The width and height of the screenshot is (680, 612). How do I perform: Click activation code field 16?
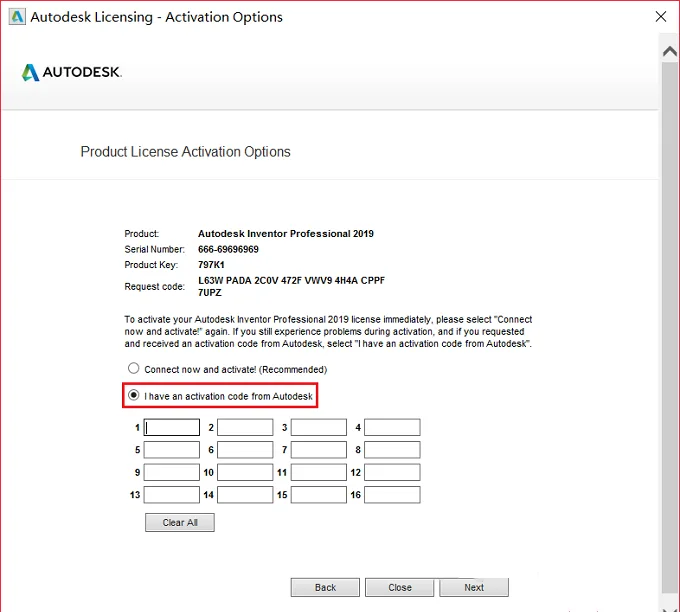click(392, 495)
